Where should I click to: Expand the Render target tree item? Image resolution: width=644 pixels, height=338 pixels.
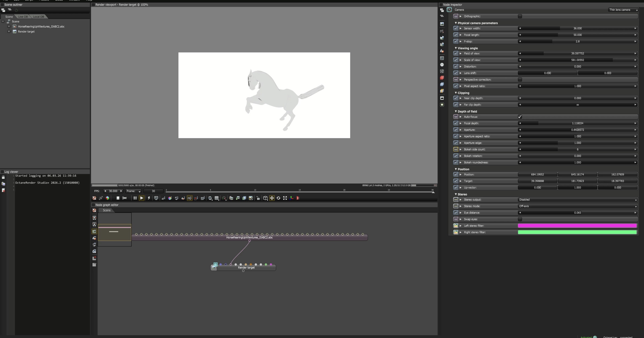[x=9, y=32]
